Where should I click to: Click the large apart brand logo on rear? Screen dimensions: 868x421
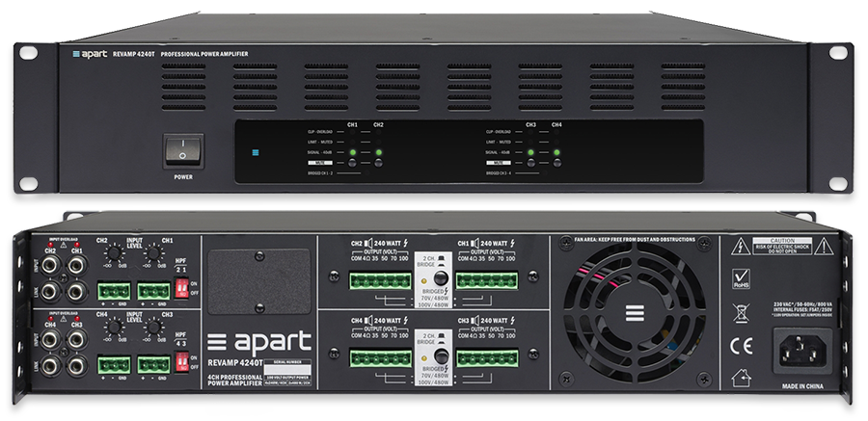(260, 342)
